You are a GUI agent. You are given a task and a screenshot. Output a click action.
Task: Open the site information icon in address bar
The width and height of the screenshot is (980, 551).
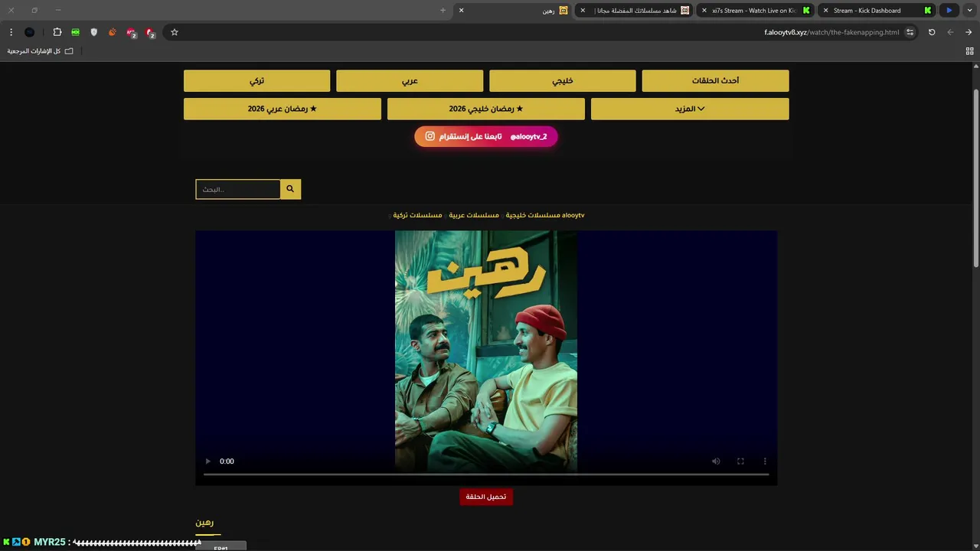(910, 32)
